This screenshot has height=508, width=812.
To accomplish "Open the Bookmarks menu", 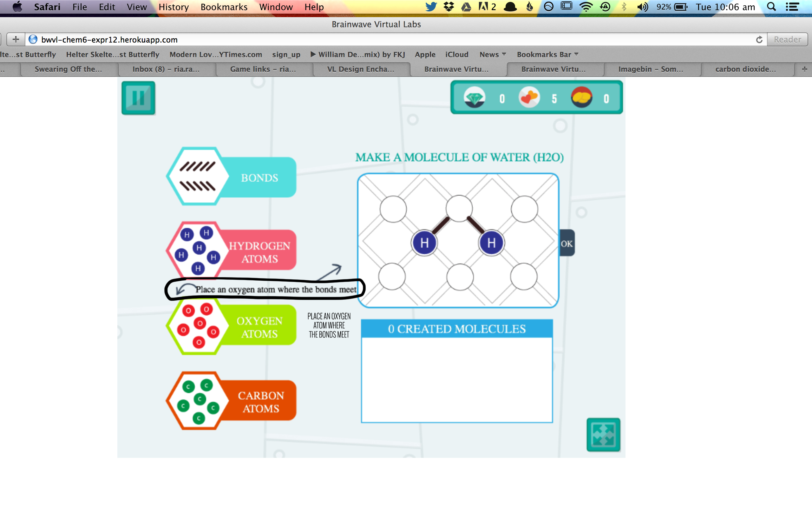I will (224, 7).
